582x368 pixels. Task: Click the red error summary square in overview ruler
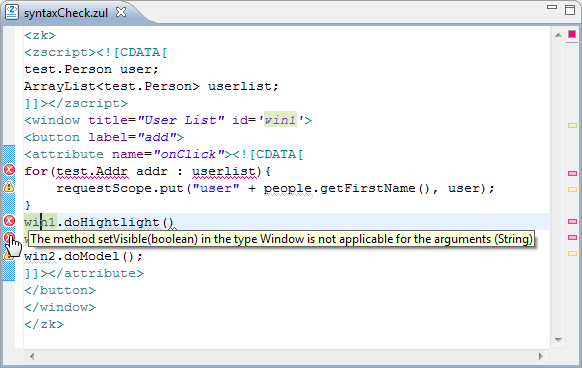coord(572,34)
